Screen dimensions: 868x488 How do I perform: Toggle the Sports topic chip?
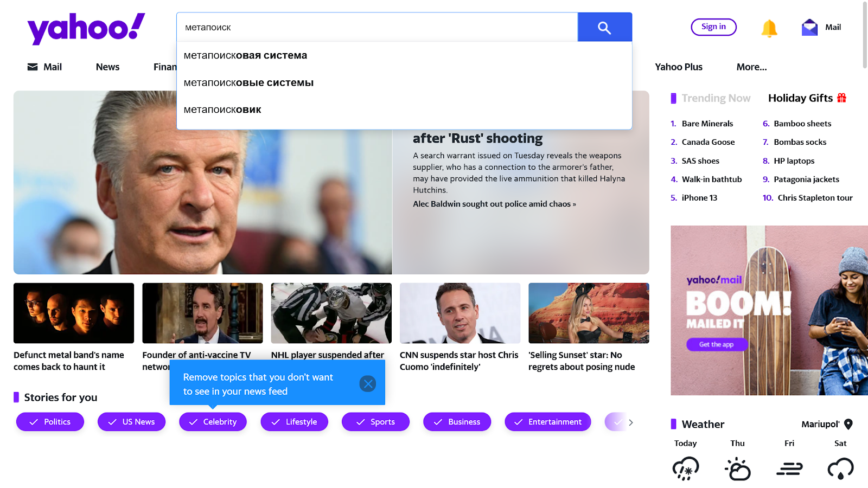(375, 422)
